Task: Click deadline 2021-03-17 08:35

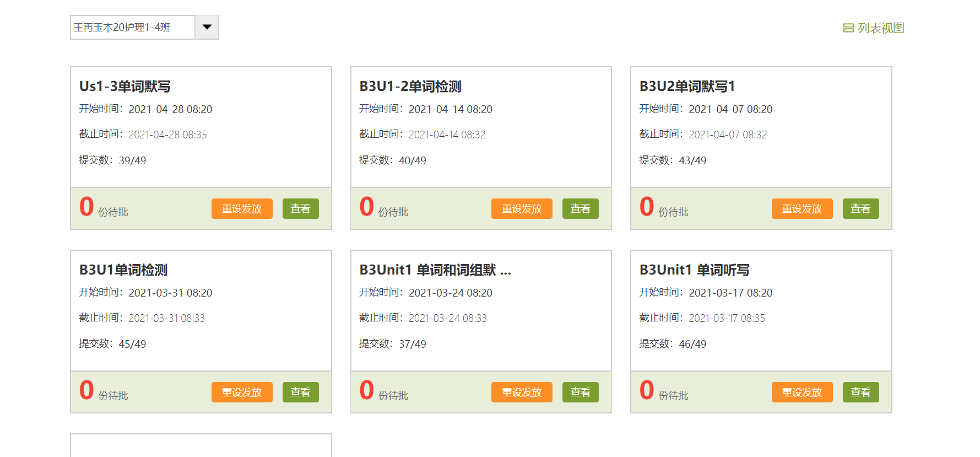Action: click(x=727, y=318)
